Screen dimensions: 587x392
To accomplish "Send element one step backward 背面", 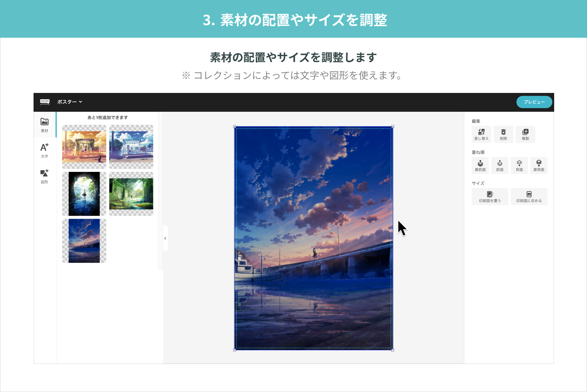I will pos(520,166).
